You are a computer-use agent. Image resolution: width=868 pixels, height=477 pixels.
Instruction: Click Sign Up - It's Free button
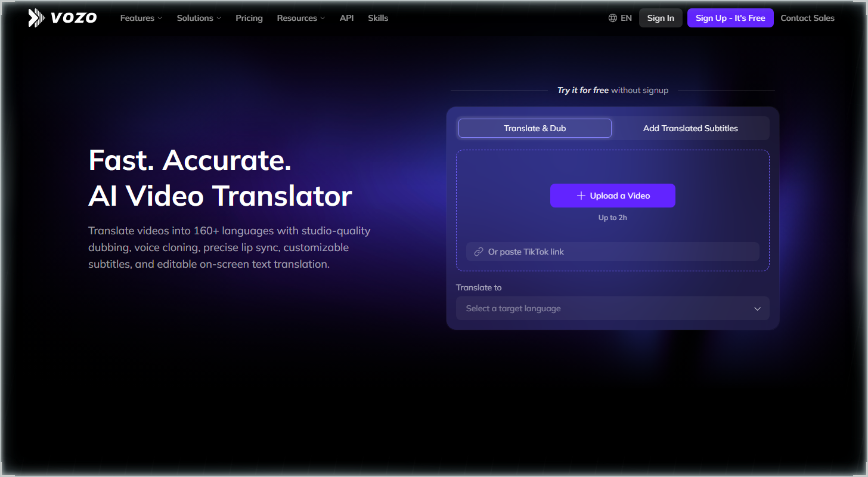click(730, 18)
